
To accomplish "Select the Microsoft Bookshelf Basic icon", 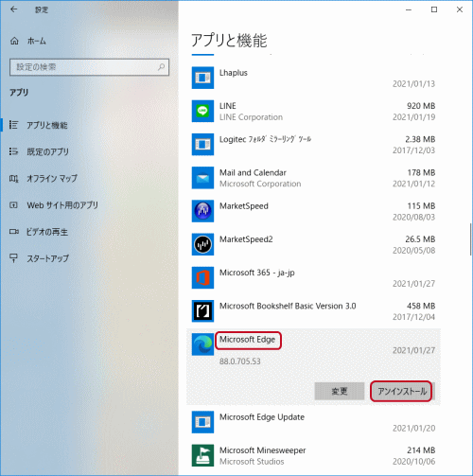I will pyautogui.click(x=202, y=311).
